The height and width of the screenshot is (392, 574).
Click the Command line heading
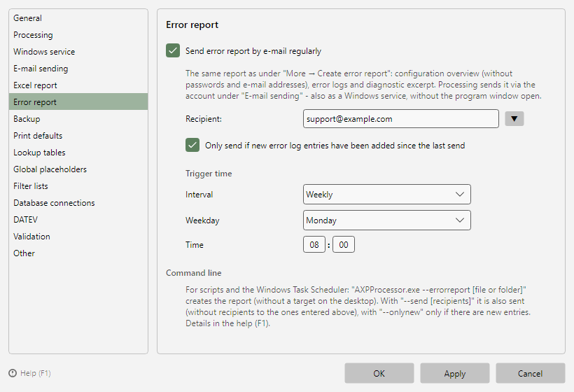click(194, 273)
